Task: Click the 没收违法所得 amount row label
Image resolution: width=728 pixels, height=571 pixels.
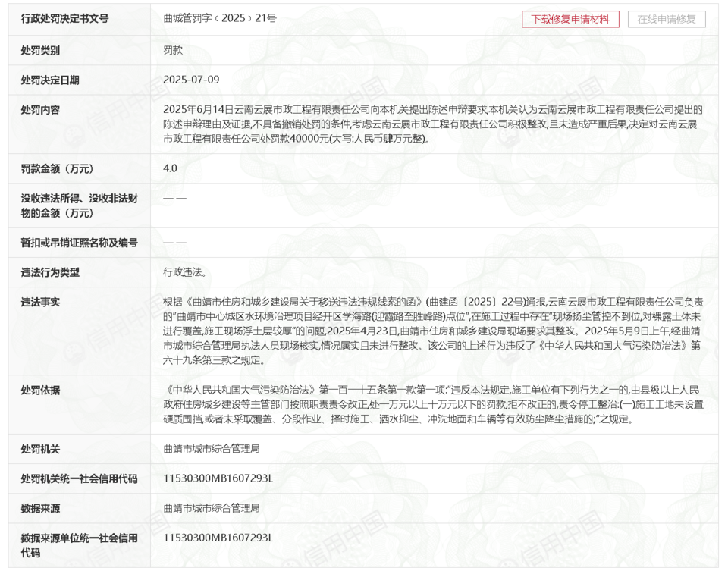Action: pyautogui.click(x=79, y=205)
